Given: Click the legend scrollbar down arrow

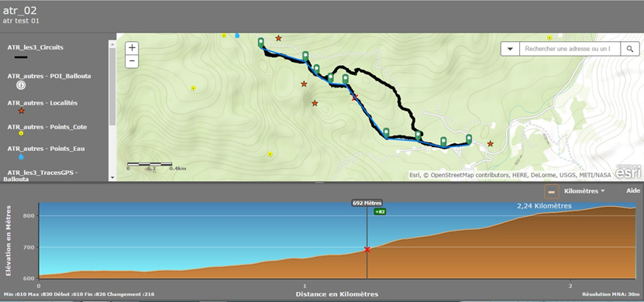Looking at the screenshot, I should tap(112, 177).
